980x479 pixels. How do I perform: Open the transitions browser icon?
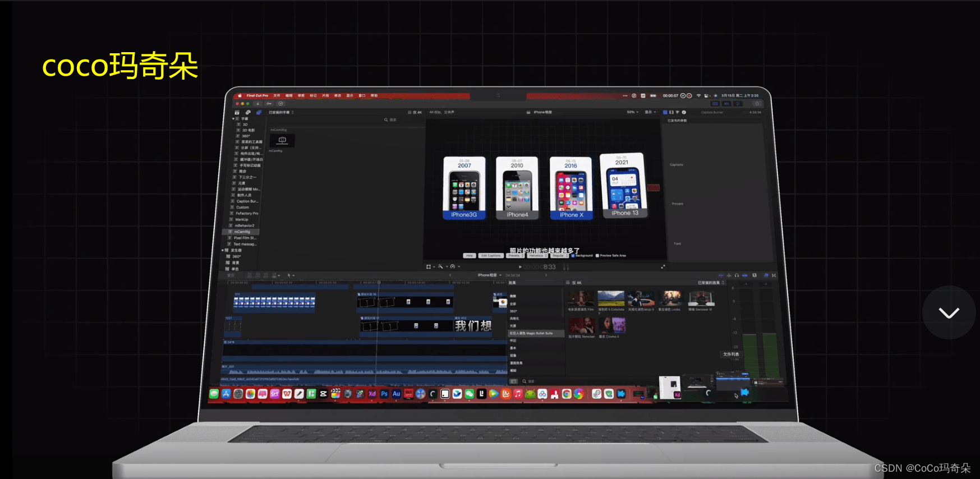(774, 275)
